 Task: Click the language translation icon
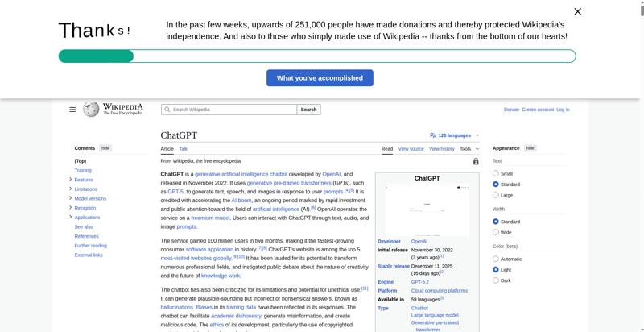[433, 135]
